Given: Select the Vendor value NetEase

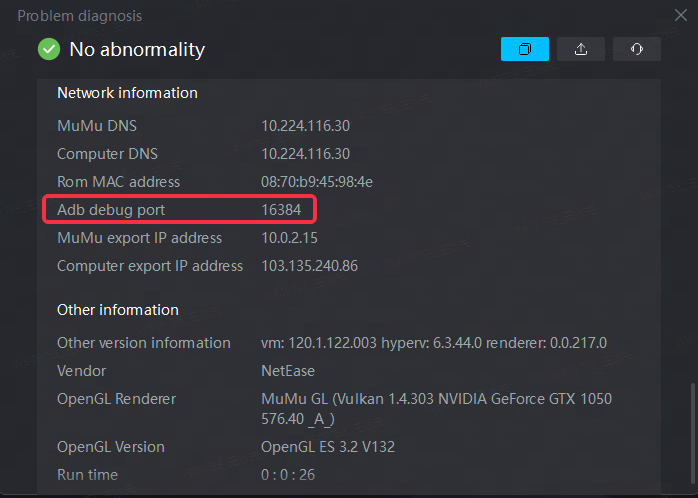Looking at the screenshot, I should [x=288, y=371].
